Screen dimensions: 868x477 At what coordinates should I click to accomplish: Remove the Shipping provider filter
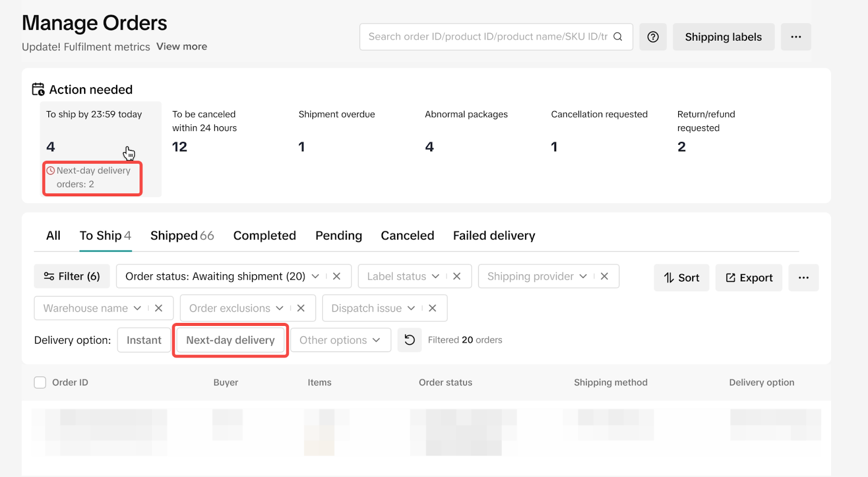click(x=604, y=276)
